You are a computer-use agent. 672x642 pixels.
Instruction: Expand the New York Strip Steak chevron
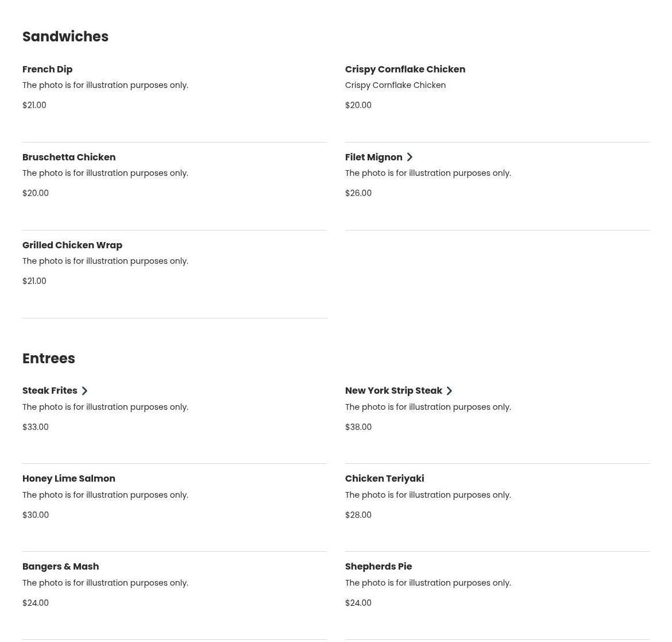[449, 391]
